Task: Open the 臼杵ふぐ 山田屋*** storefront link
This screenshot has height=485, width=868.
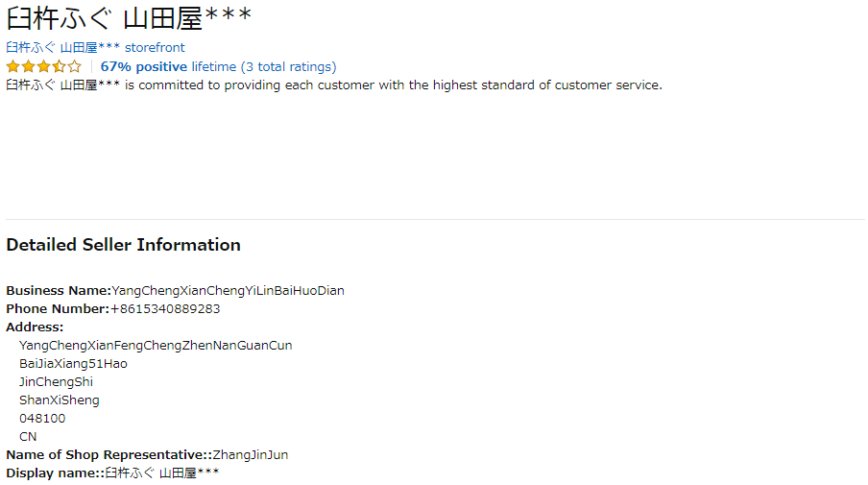Action: (x=95, y=47)
